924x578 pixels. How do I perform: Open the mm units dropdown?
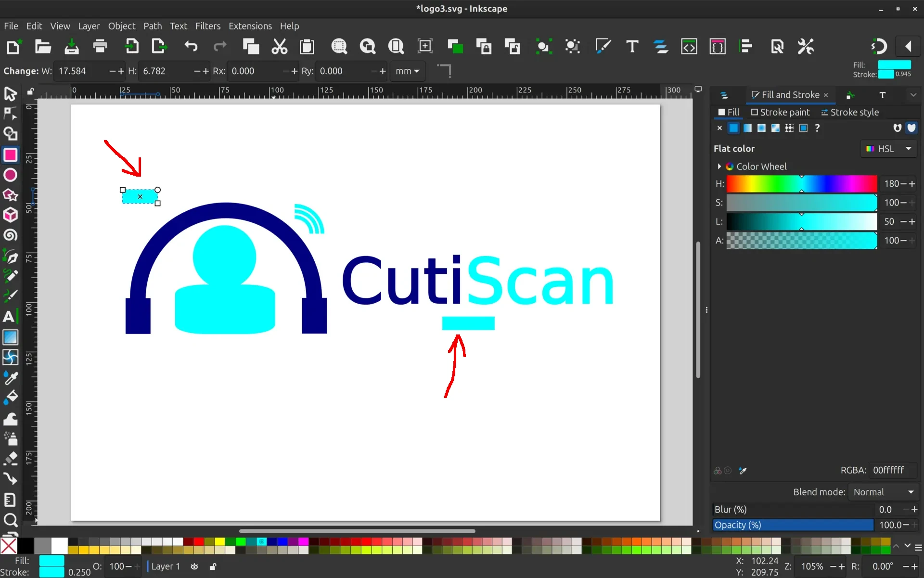(407, 71)
